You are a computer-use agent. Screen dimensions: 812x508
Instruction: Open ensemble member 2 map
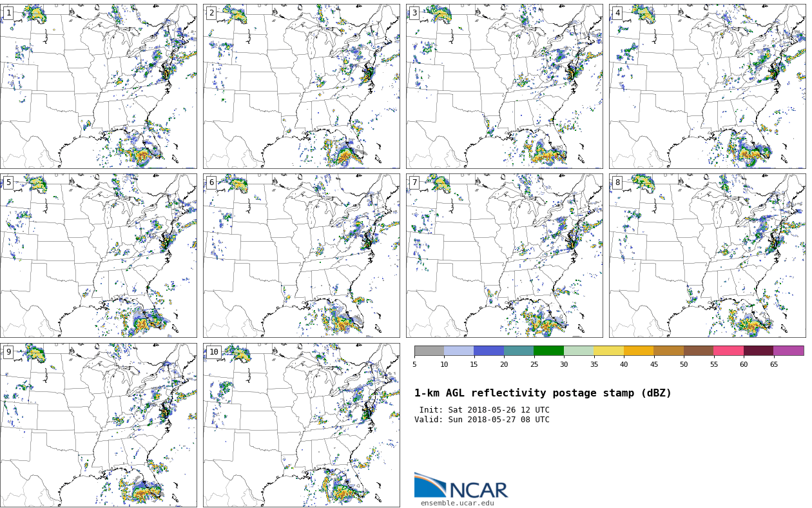pos(301,86)
